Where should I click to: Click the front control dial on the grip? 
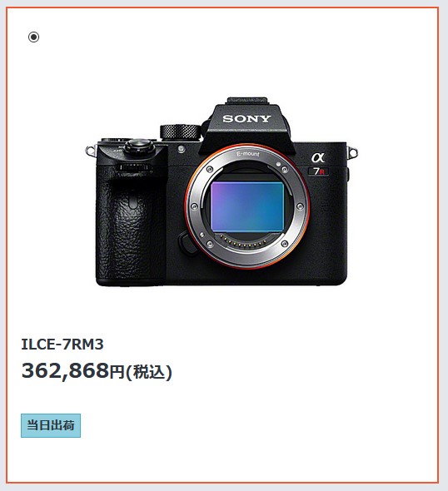click(134, 167)
